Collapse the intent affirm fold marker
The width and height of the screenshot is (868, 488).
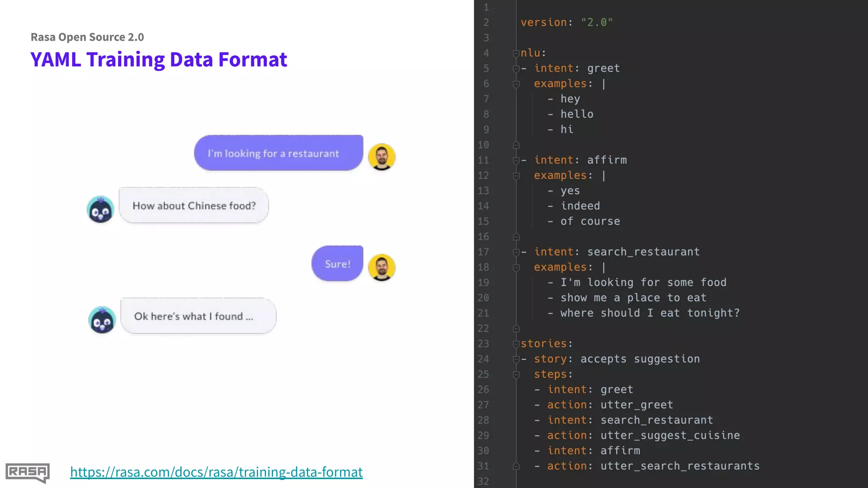pyautogui.click(x=516, y=161)
